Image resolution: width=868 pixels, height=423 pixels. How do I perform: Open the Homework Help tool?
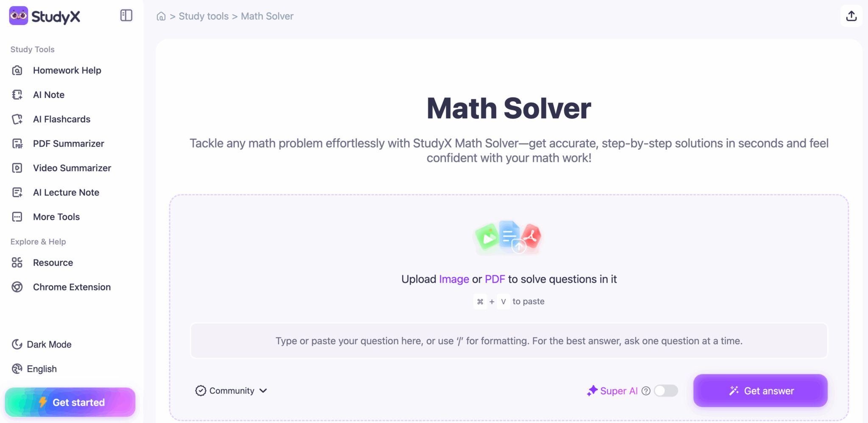[67, 70]
